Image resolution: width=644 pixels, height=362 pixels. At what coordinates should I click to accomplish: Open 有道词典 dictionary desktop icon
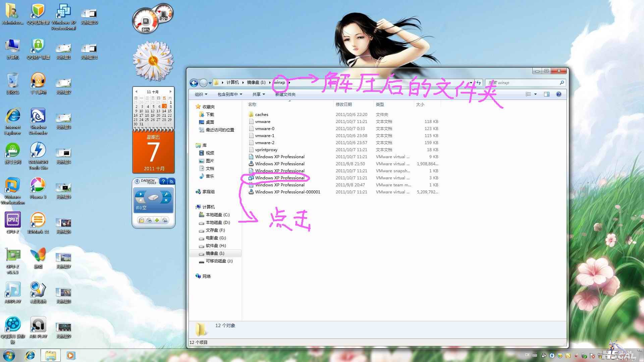(x=38, y=293)
